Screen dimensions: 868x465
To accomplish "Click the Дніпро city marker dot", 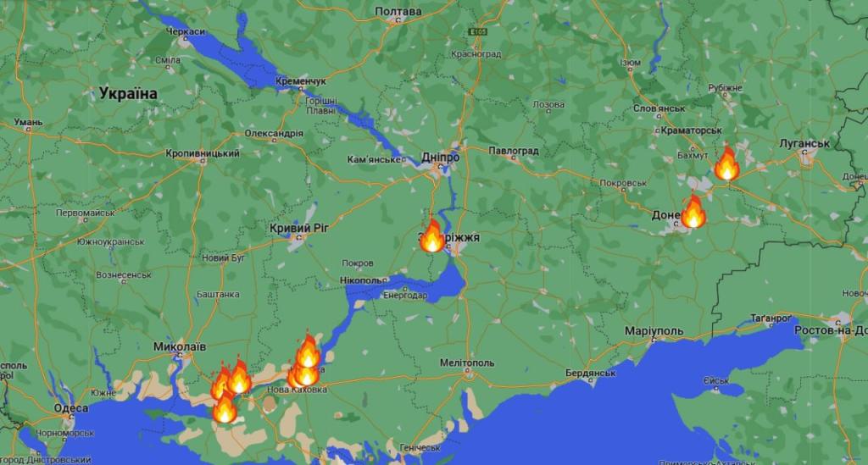I will click(441, 166).
